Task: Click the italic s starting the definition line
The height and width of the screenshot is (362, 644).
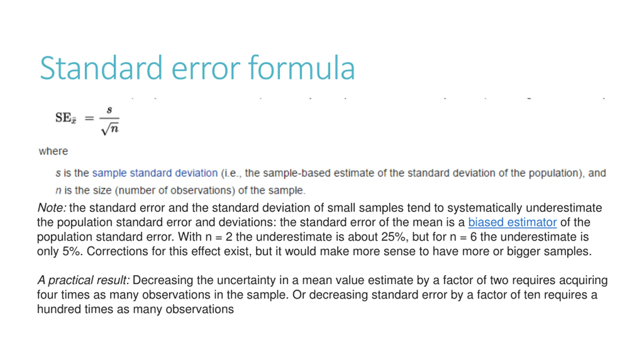Action: click(x=58, y=173)
